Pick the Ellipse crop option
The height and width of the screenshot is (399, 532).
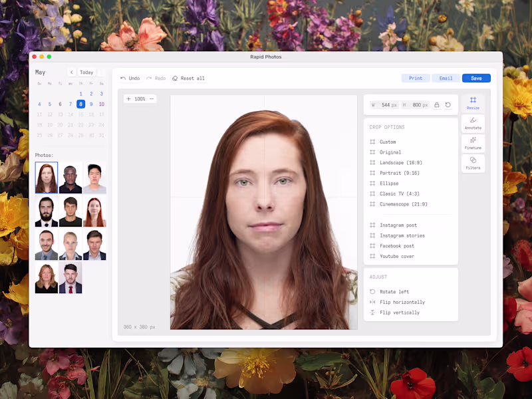click(x=389, y=184)
